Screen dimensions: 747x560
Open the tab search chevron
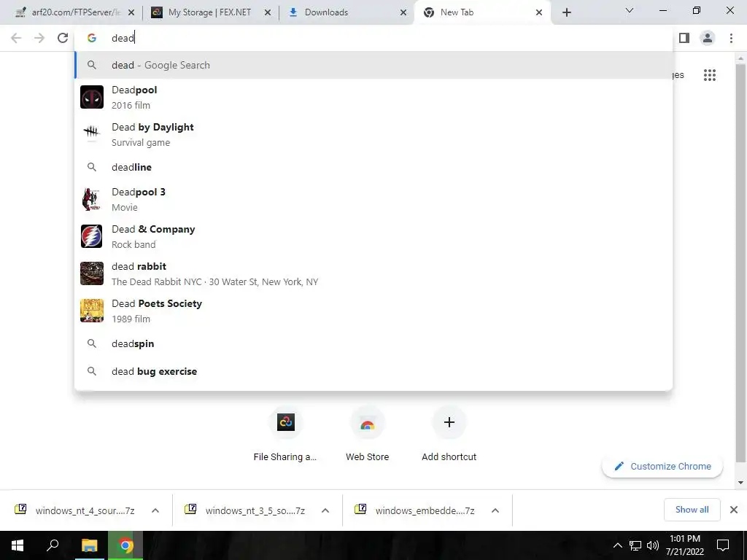(629, 10)
